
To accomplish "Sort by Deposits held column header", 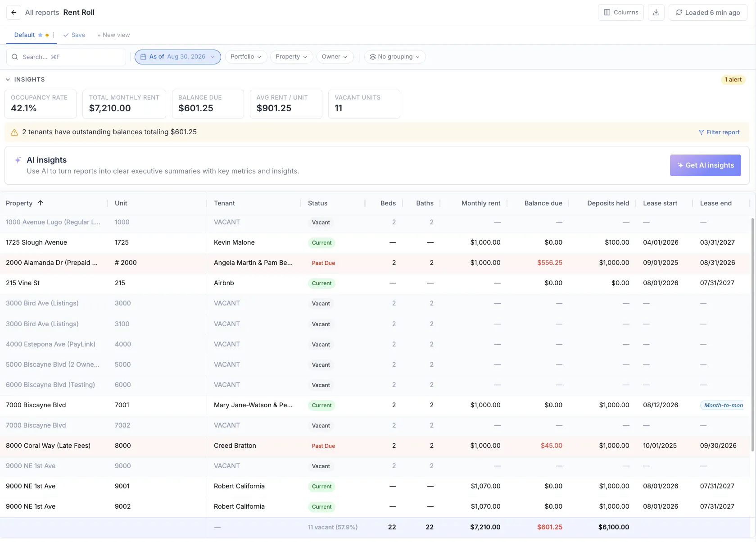I will pos(608,203).
